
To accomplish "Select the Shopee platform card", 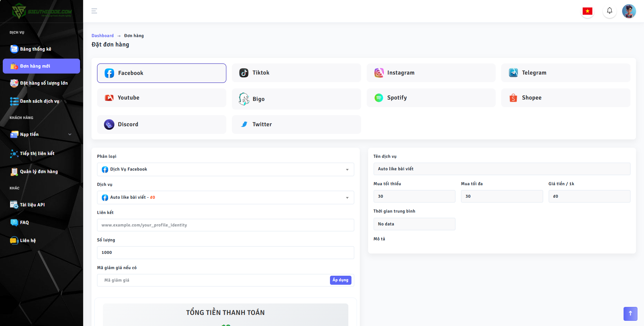I will click(x=566, y=98).
